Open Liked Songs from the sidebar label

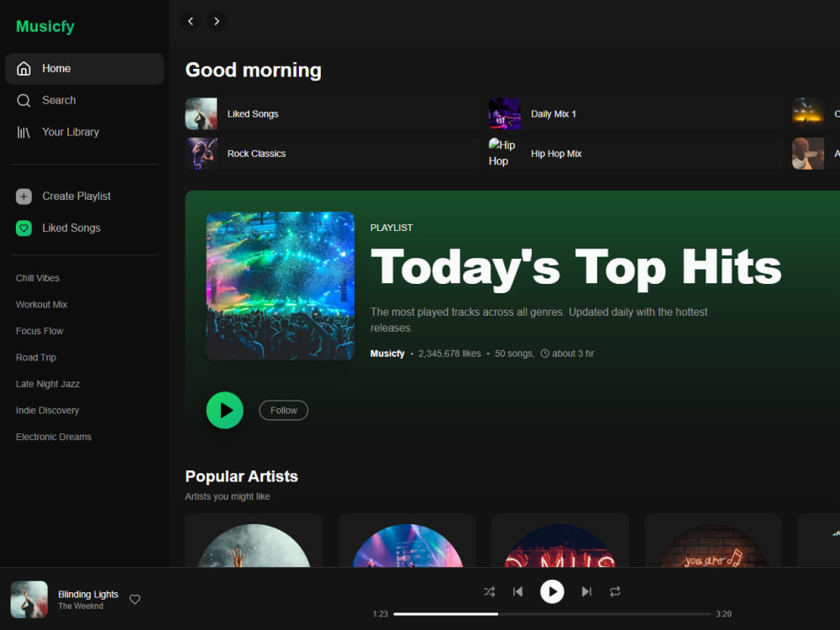coord(71,228)
